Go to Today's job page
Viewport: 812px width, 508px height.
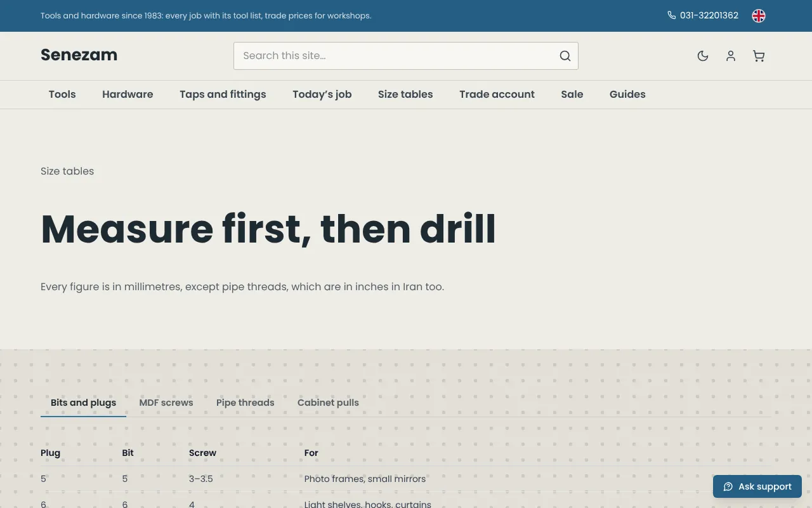point(322,94)
